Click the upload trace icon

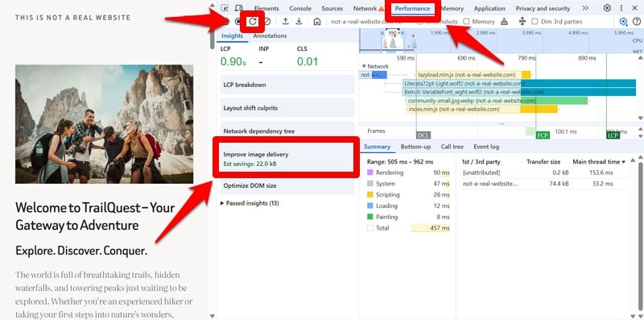[x=286, y=22]
